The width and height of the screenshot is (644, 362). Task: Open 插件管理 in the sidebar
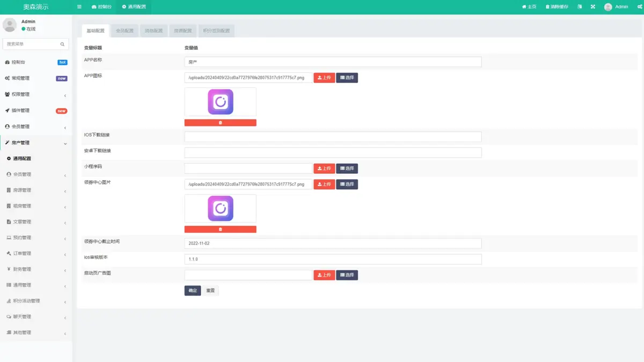(21, 110)
